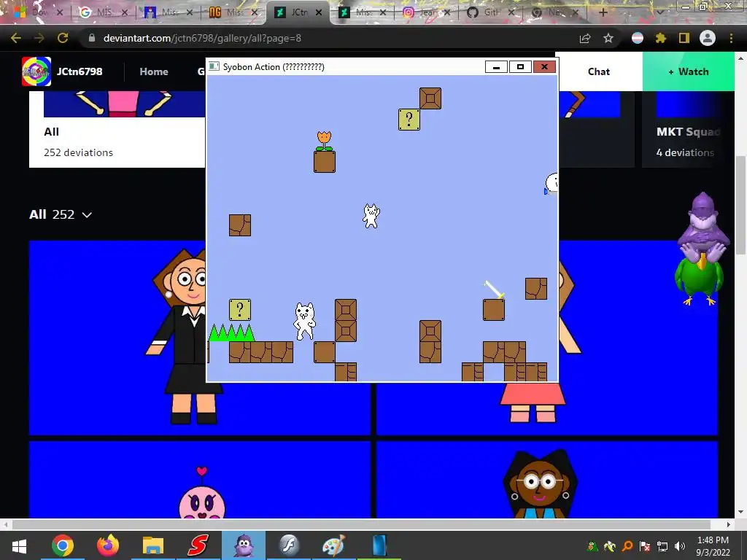Viewport: 747px width, 560px height.
Task: Open the side panel icon in Chrome toolbar
Action: click(x=684, y=38)
